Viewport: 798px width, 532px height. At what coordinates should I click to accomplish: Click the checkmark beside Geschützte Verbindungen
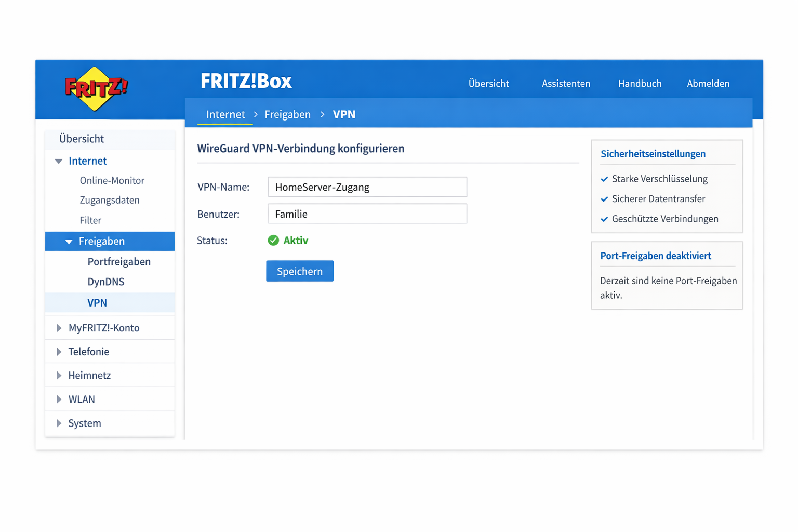604,219
